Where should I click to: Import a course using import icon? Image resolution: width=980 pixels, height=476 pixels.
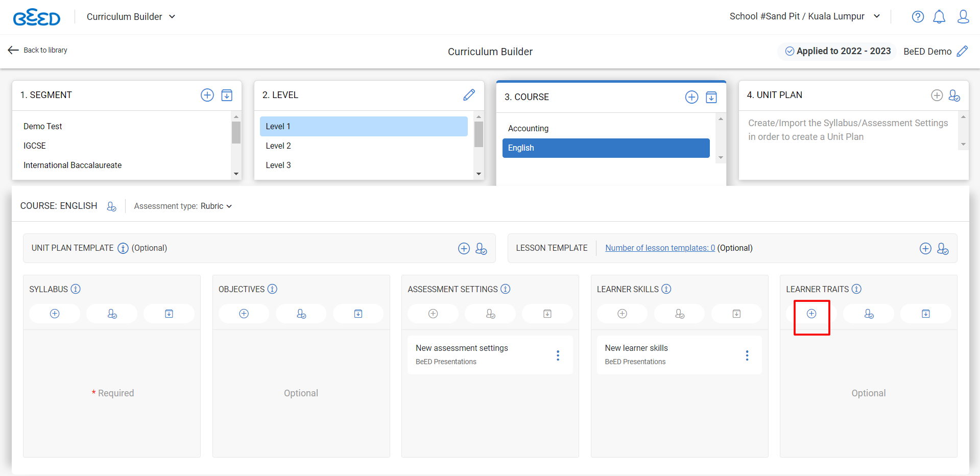[x=711, y=97]
